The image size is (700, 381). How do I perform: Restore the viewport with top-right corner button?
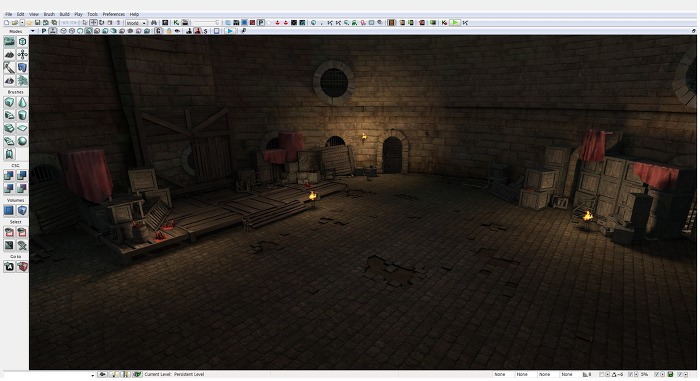click(694, 31)
